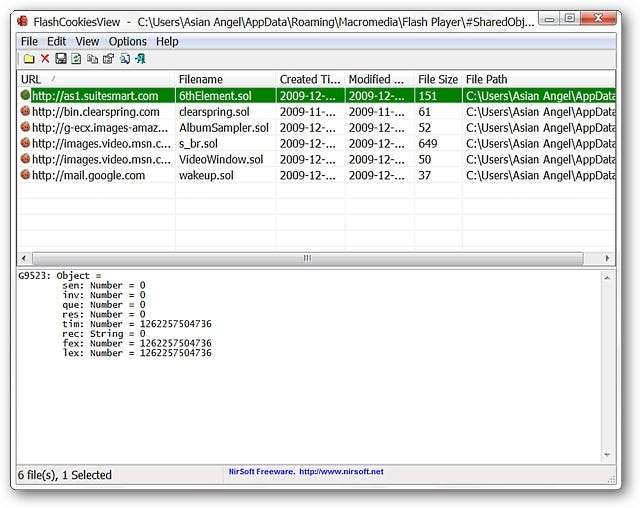Click the red X delete icon
The height and width of the screenshot is (508, 640).
tap(45, 59)
